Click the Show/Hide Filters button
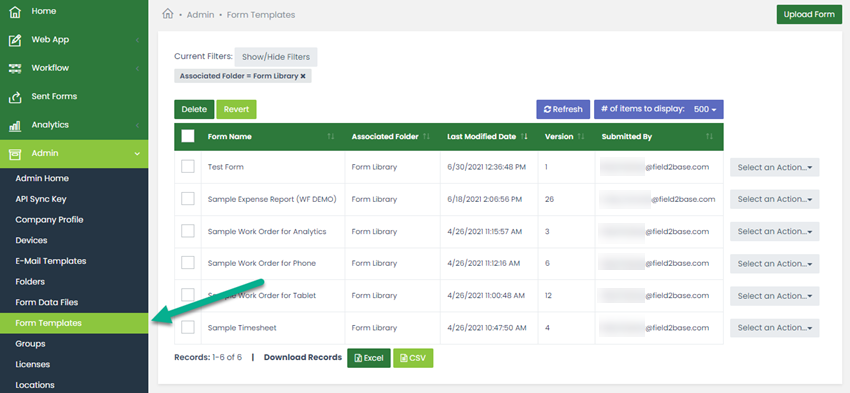The height and width of the screenshot is (393, 850). (x=276, y=57)
